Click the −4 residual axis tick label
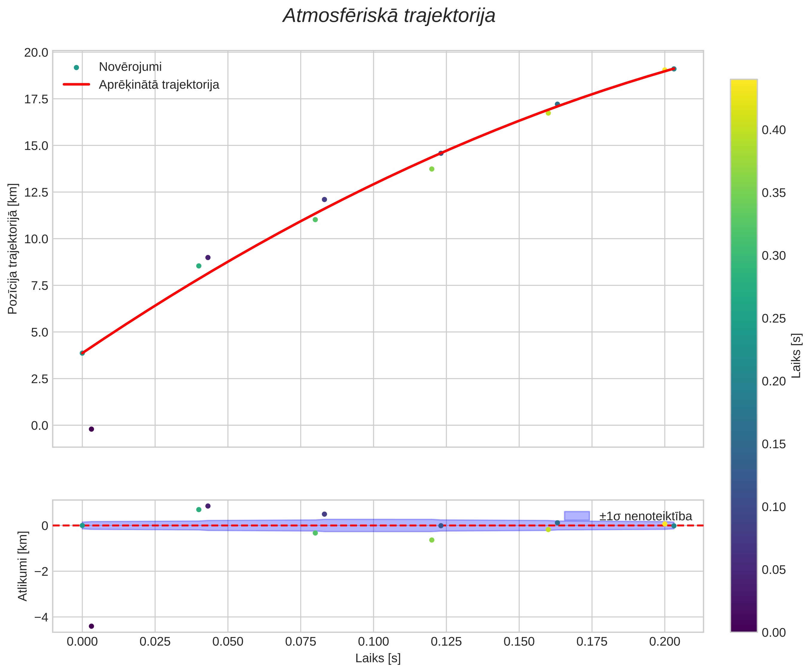This screenshot has height=672, width=810. pos(41,617)
